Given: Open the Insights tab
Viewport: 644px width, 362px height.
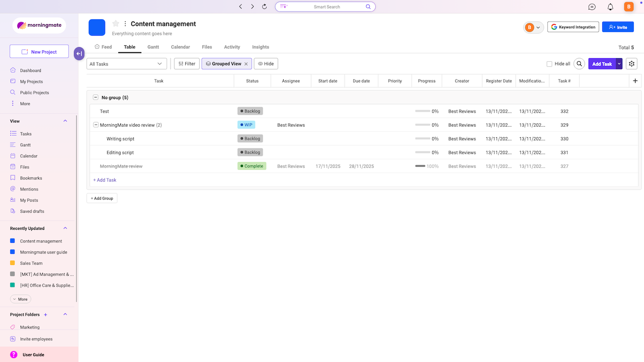Looking at the screenshot, I should [x=260, y=47].
